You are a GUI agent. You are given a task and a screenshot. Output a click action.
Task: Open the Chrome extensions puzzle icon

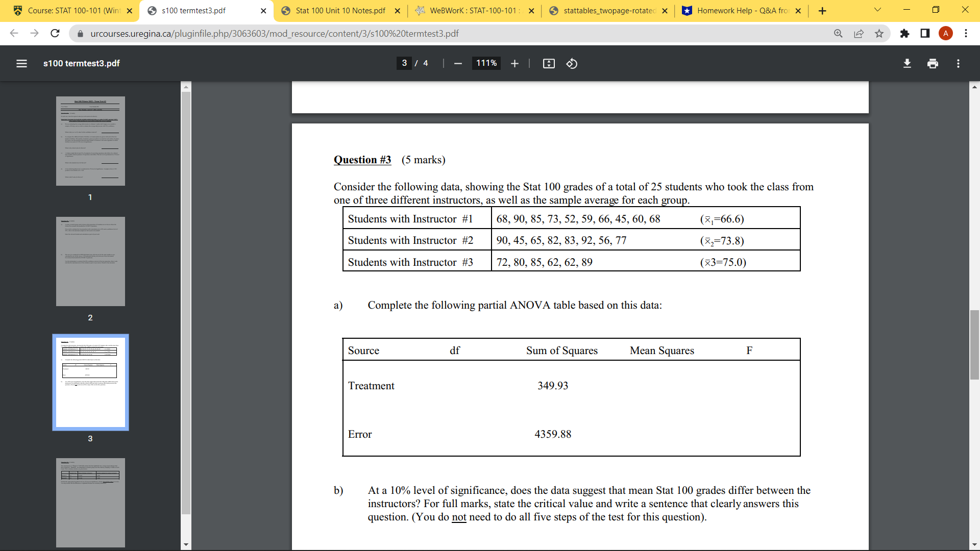[x=904, y=34]
